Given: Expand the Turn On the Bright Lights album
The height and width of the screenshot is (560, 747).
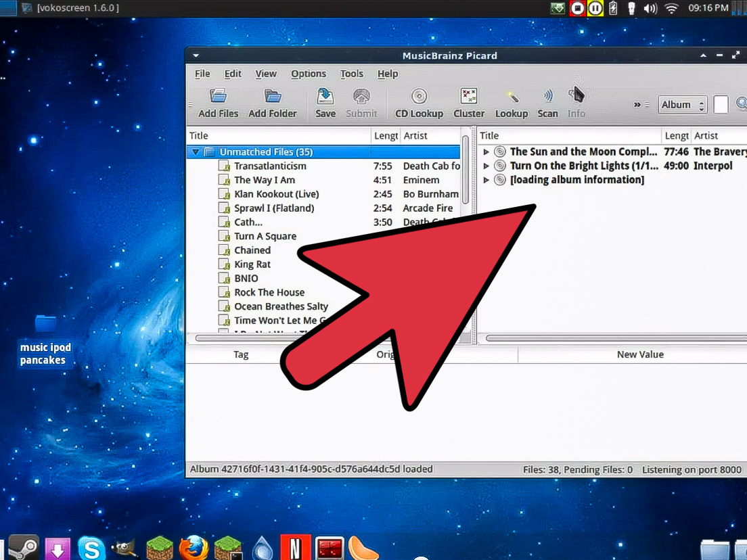Looking at the screenshot, I should [x=486, y=166].
